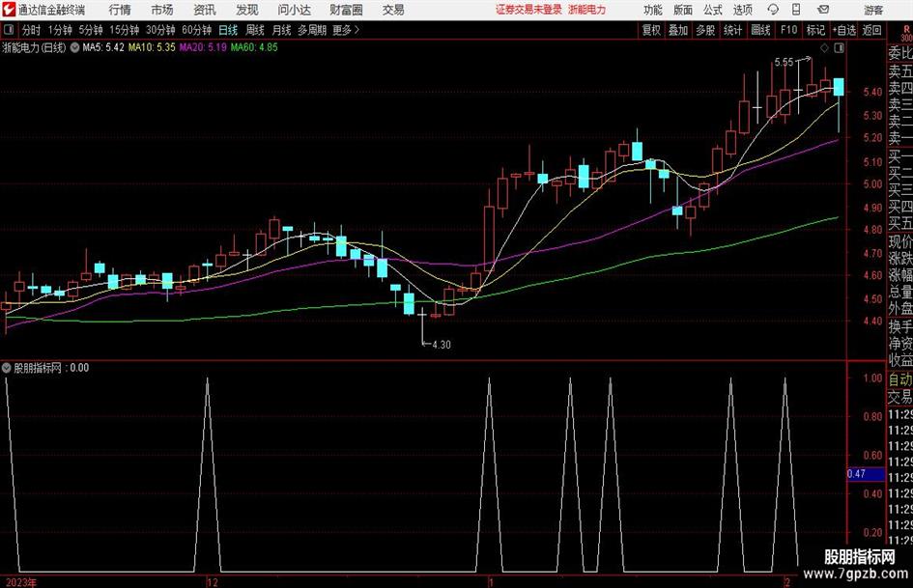Click the MA5: 5.42 indicator label

pyautogui.click(x=103, y=47)
